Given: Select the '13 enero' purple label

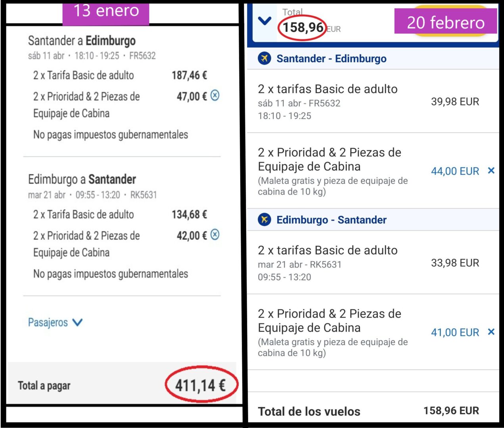Looking at the screenshot, I should tap(106, 11).
